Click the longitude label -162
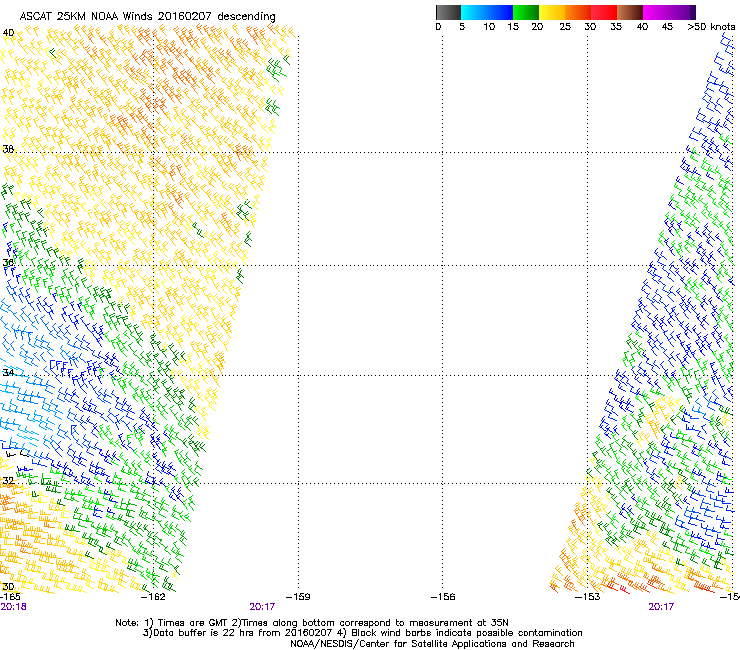 coord(153,597)
